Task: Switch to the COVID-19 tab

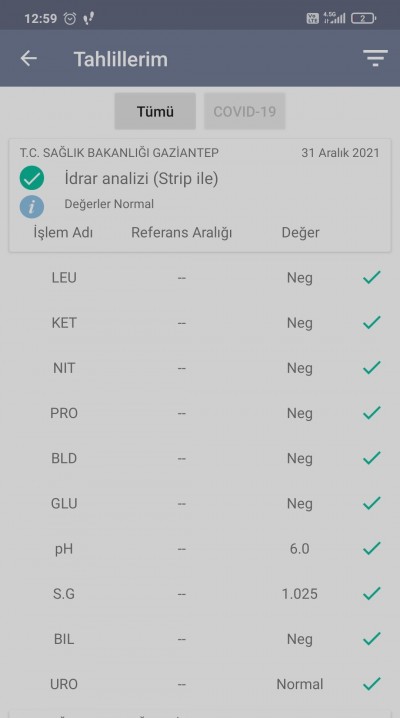Action: click(244, 111)
